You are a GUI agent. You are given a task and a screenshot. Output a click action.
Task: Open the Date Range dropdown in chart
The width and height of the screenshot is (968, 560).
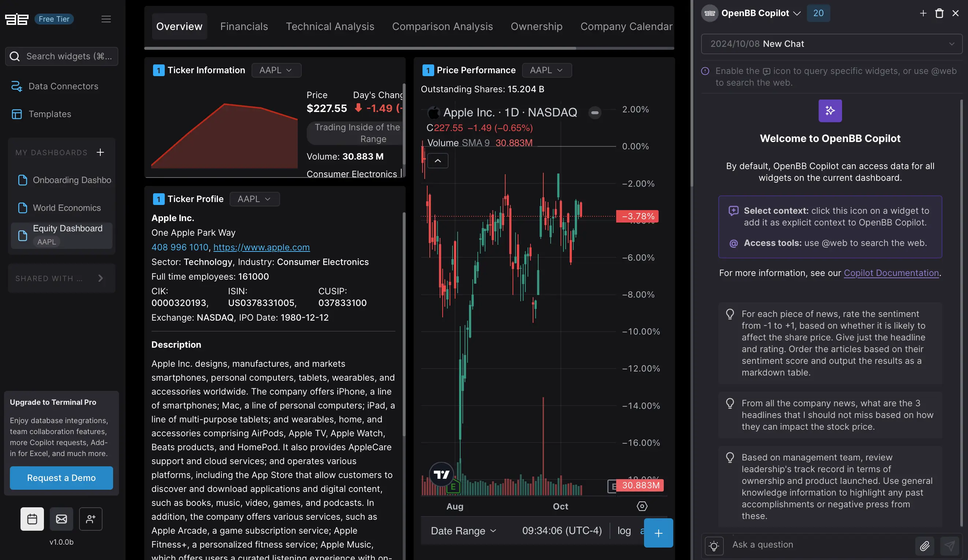click(x=463, y=531)
